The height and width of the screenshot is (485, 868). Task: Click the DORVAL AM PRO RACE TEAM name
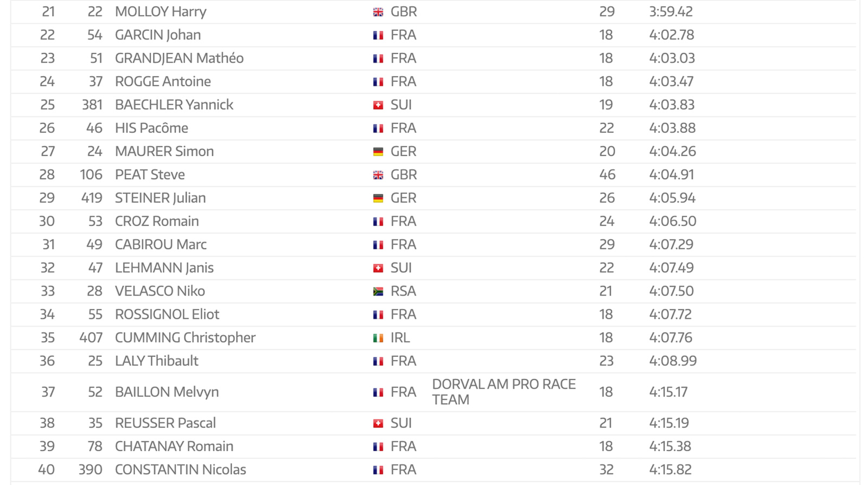point(503,392)
